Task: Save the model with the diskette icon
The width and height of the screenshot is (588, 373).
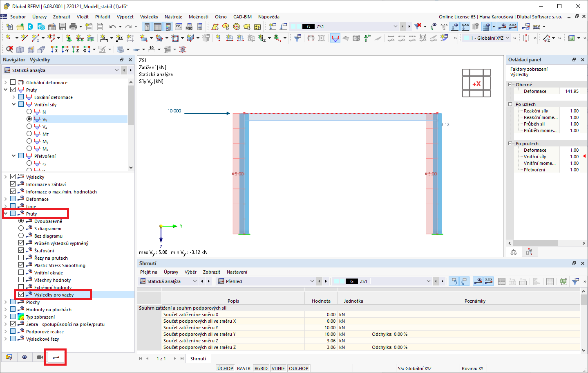Action: 63,27
